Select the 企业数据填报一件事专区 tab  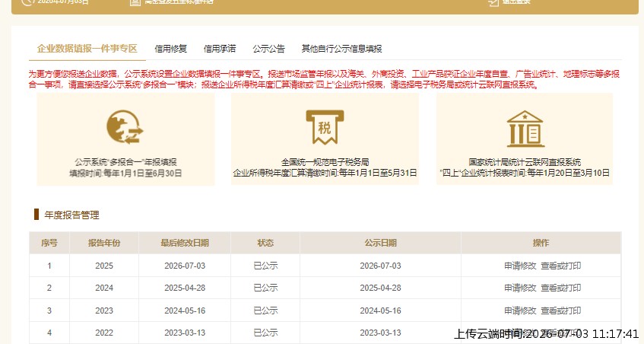click(87, 49)
